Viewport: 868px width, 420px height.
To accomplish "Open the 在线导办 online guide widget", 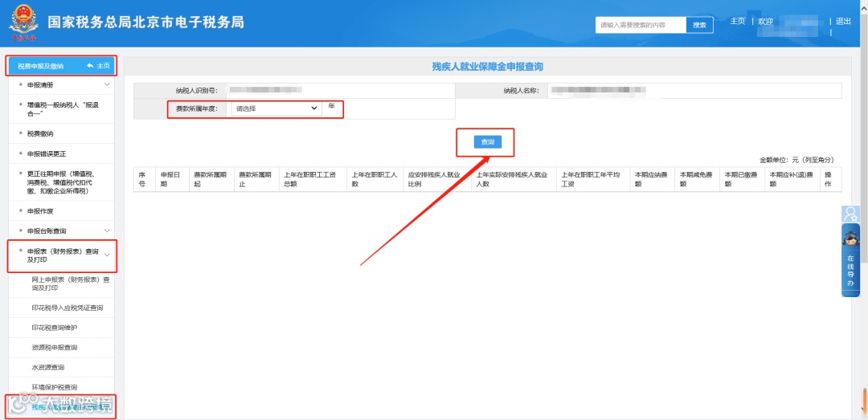I will (850, 260).
